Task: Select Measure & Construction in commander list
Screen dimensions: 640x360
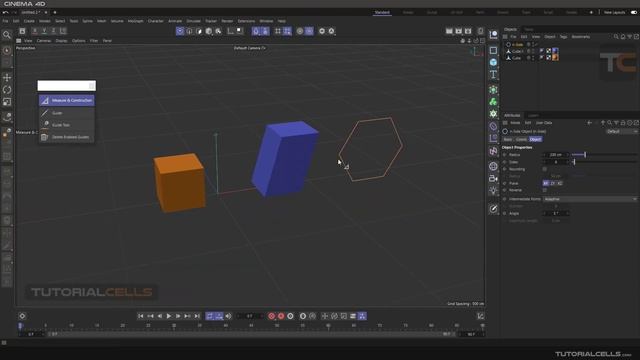Action: click(67, 100)
